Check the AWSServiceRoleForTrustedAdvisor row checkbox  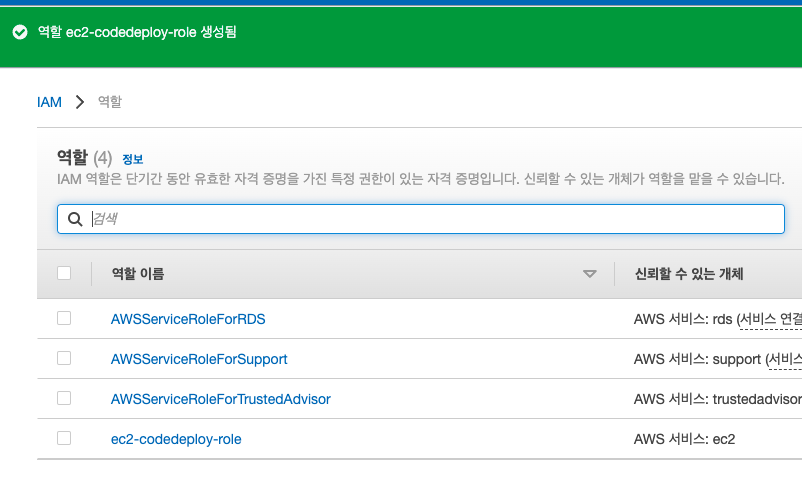(x=64, y=398)
